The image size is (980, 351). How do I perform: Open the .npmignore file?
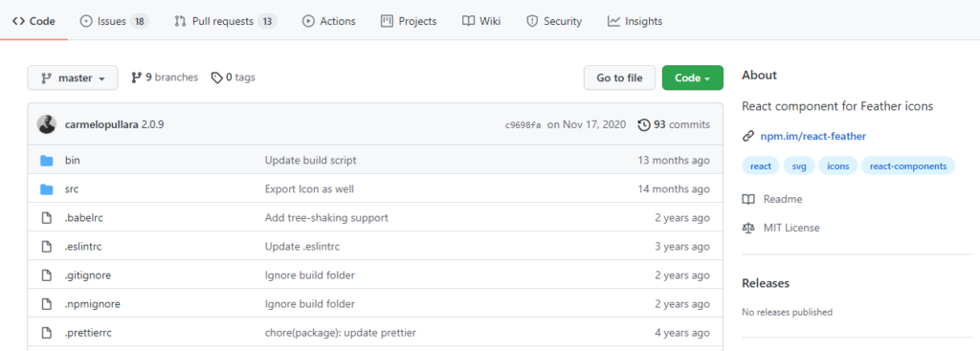(93, 304)
